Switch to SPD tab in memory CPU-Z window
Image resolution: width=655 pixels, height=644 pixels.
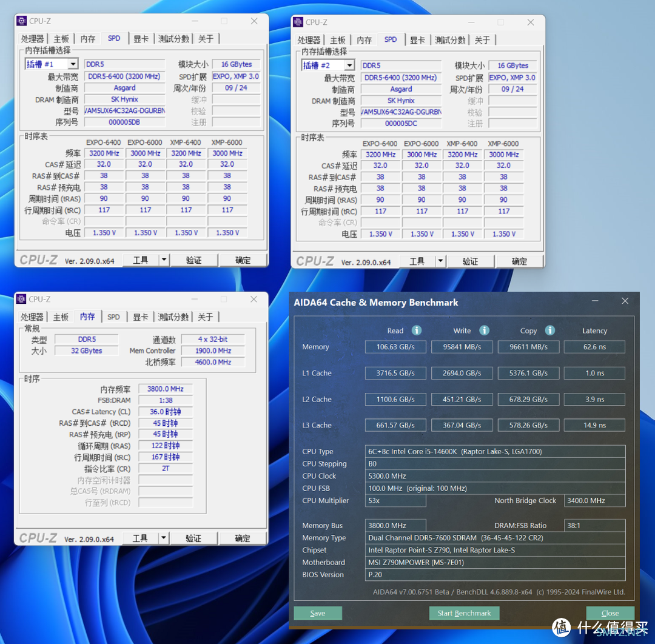[x=113, y=317]
